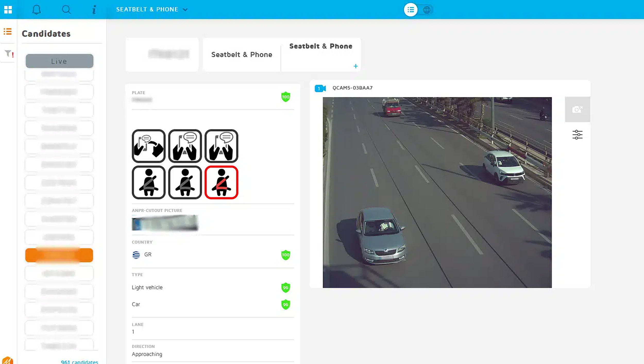
Task: Open the apps grid menu icon
Action: (8, 10)
